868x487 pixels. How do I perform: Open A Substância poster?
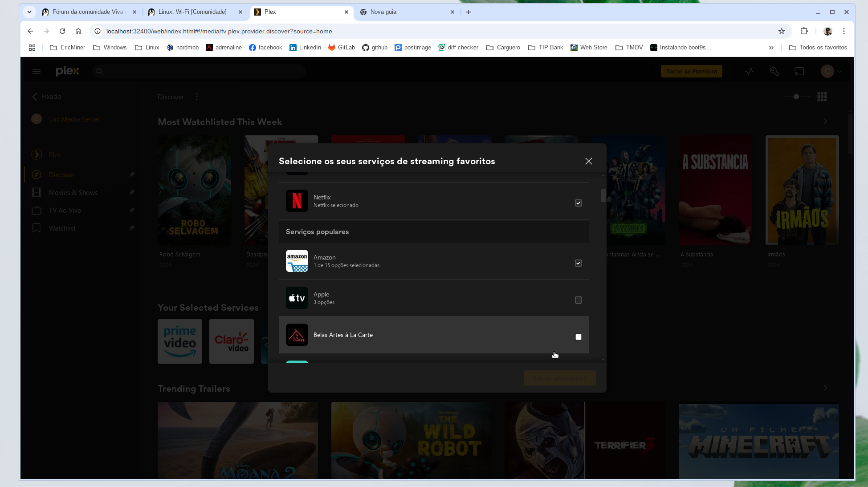tap(715, 191)
